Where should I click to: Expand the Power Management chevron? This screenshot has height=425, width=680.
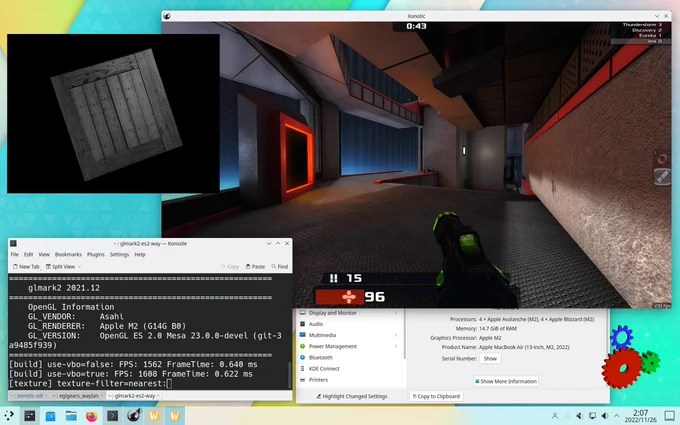(x=396, y=347)
